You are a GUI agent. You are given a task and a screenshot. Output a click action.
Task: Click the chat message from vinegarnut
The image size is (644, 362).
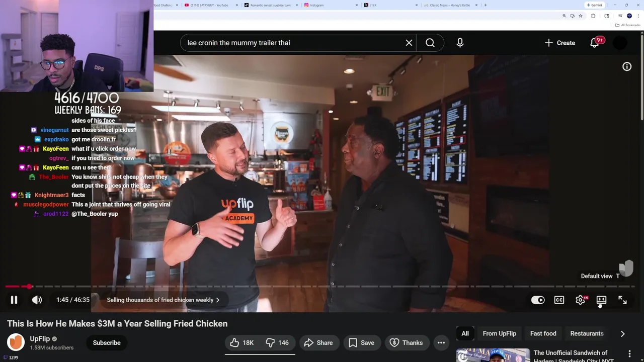coord(104,130)
